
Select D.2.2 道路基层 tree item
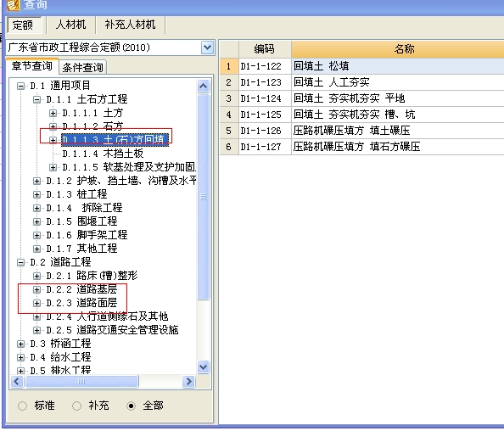(81, 289)
